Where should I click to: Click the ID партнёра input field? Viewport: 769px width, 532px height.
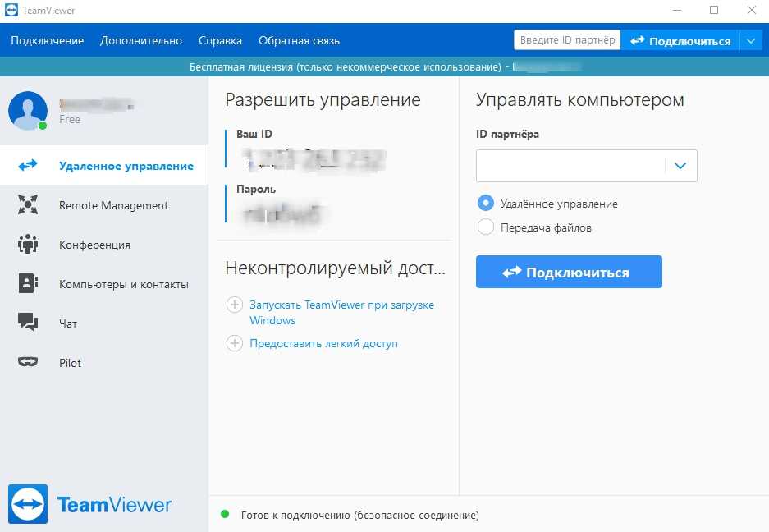coord(570,166)
